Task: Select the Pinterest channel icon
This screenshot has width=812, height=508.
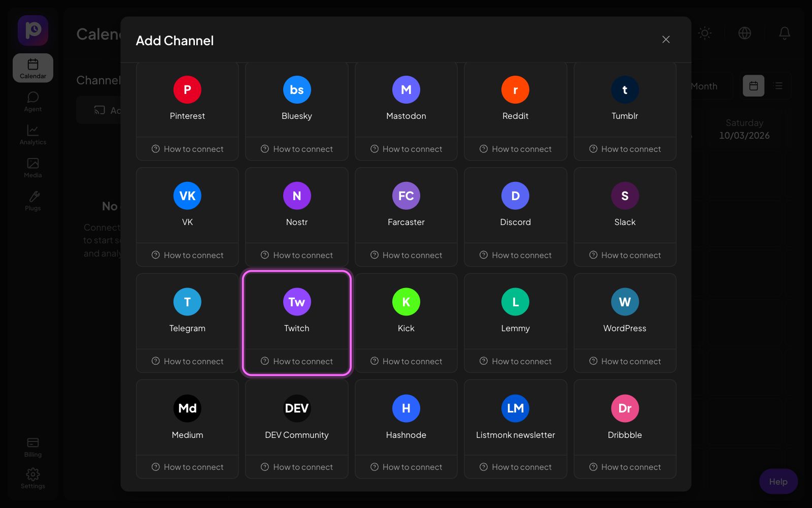Action: coord(187,90)
